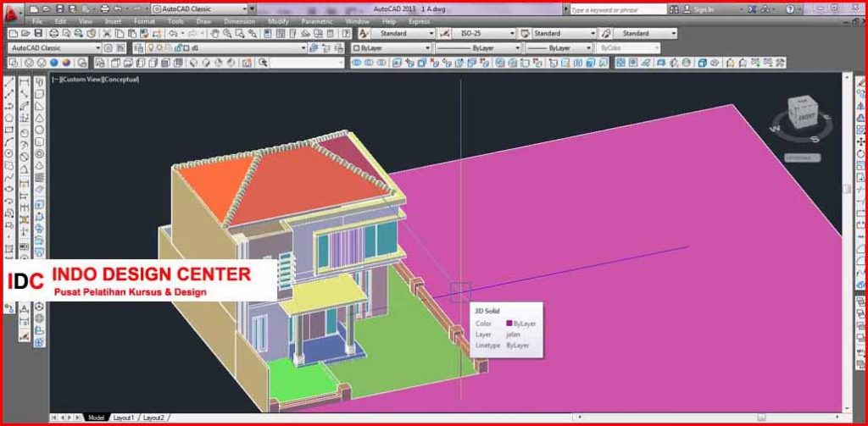Click the Undo arrow in standard toolbar
868x426 pixels.
click(173, 34)
